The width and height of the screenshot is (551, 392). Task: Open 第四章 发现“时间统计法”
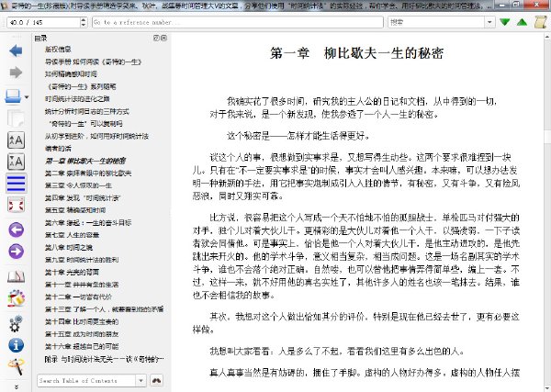pos(83,197)
